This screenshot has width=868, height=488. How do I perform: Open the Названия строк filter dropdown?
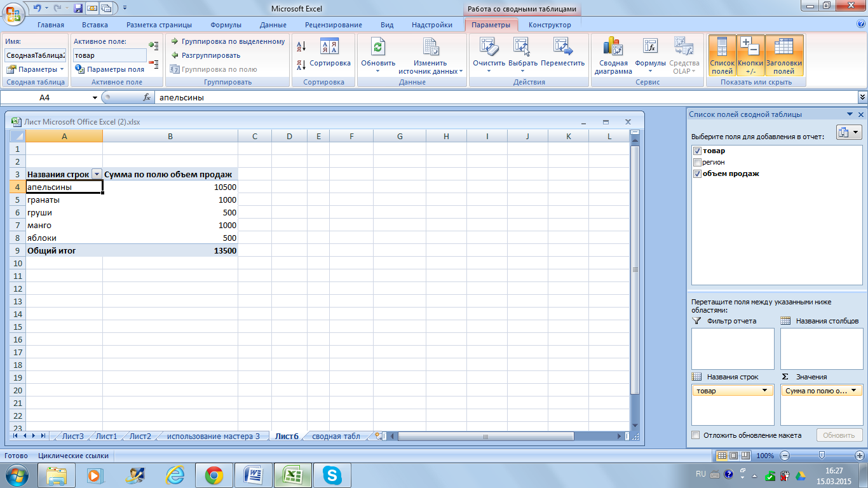tap(97, 174)
